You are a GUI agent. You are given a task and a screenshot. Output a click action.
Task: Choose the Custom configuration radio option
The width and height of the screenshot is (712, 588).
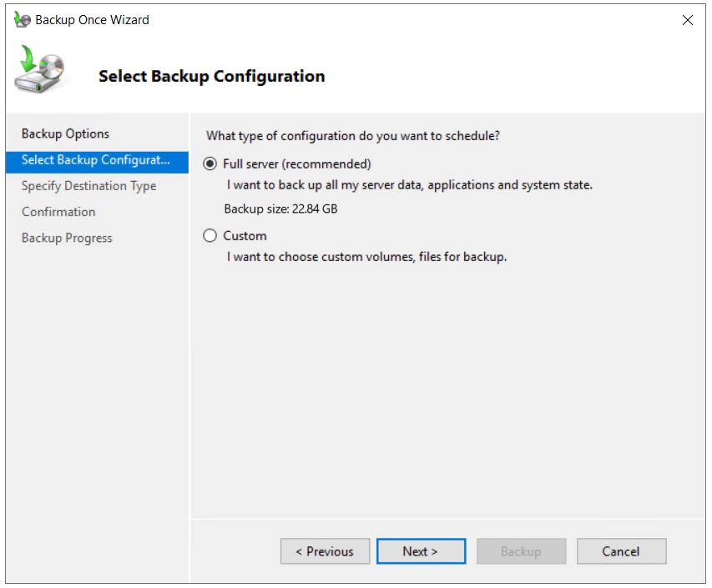tap(210, 236)
